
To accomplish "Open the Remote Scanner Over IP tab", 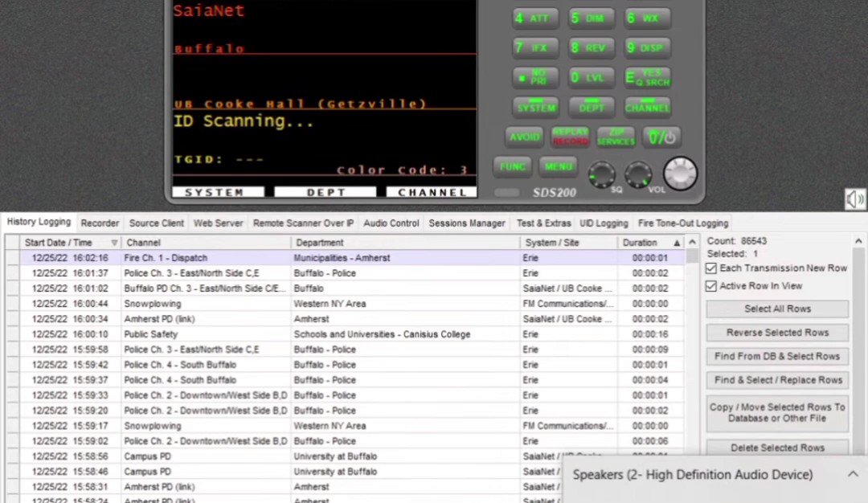I will tap(303, 223).
